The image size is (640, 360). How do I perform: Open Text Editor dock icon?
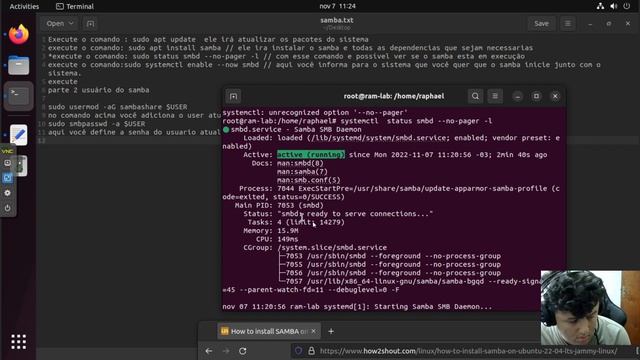point(19,135)
